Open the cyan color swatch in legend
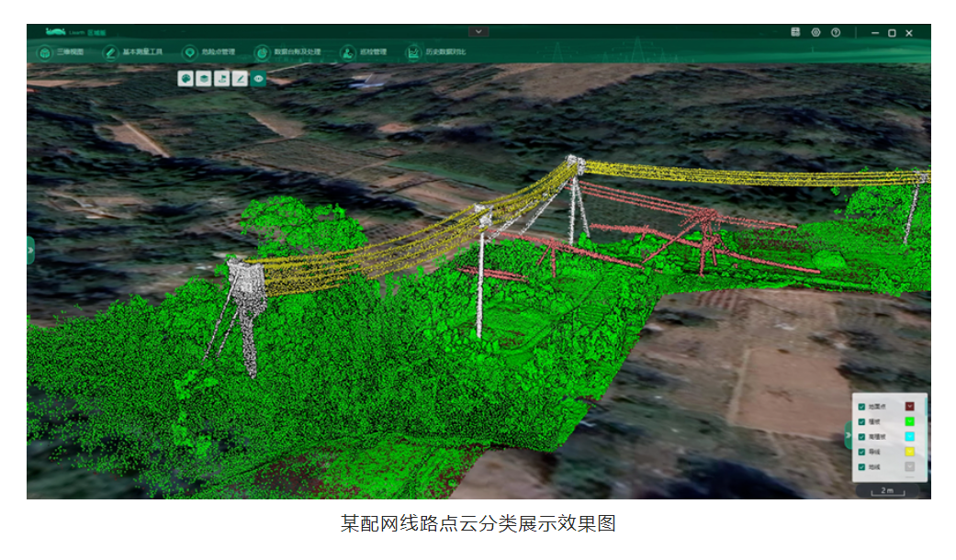Screen dimensions: 956x560 tap(910, 436)
